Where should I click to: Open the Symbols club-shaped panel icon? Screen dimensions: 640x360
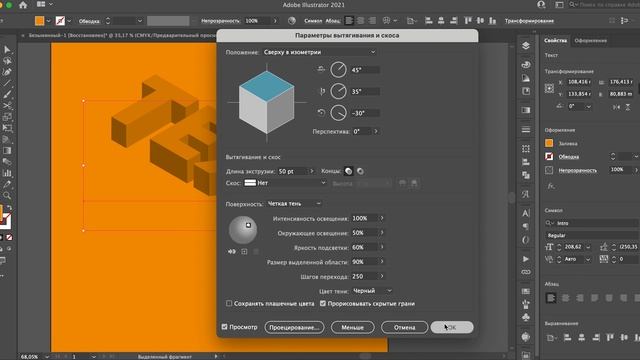point(526,317)
